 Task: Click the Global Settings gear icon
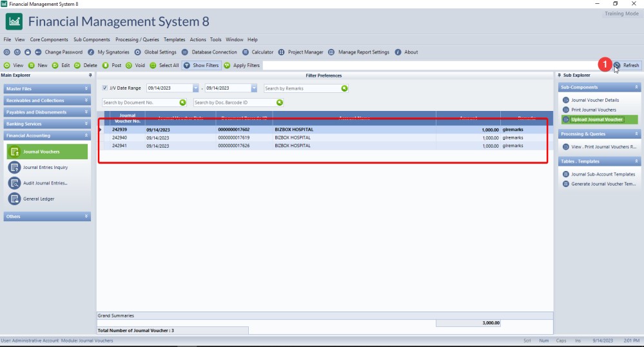[138, 52]
